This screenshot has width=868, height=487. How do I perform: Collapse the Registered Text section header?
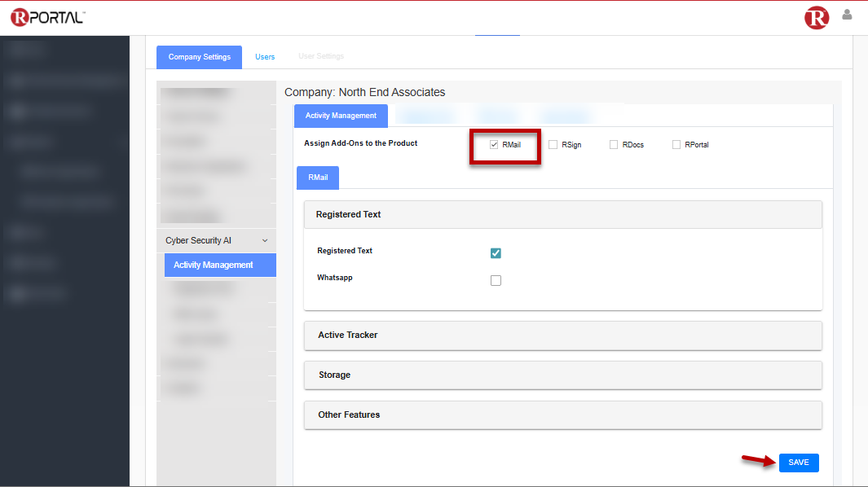click(x=562, y=215)
